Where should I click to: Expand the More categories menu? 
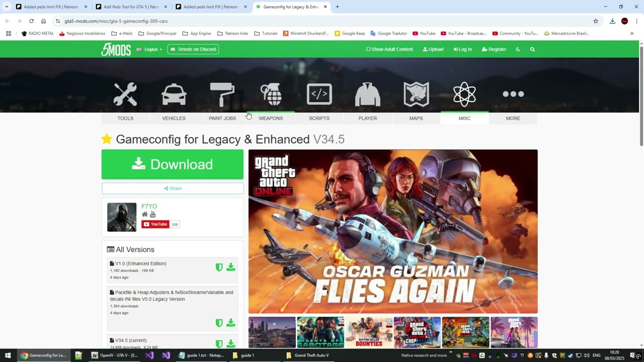point(513,94)
